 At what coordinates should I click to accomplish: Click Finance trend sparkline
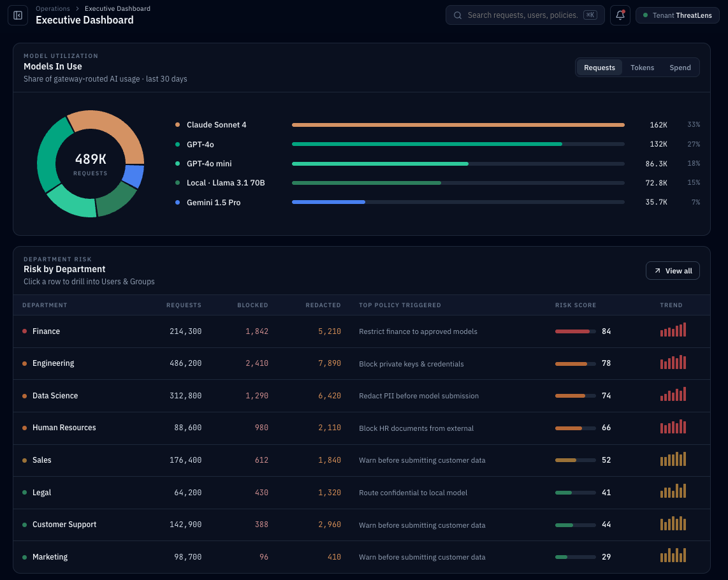pos(673,330)
